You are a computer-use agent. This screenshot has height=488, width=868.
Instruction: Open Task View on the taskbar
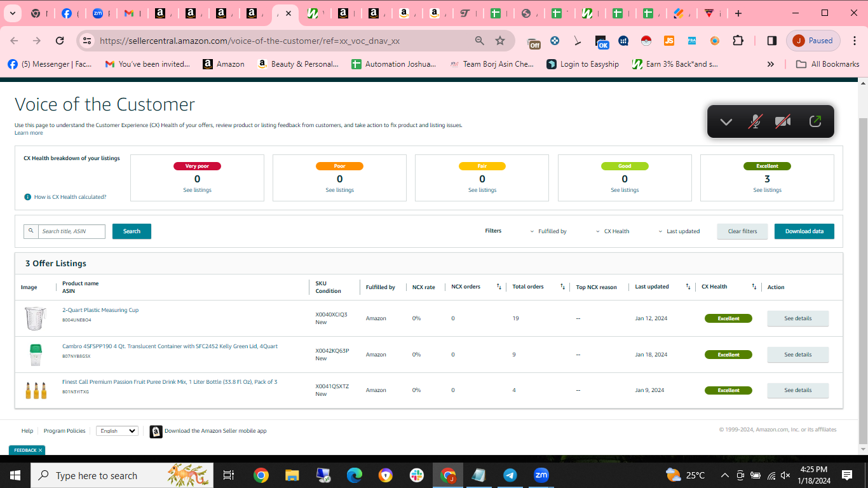(x=229, y=475)
